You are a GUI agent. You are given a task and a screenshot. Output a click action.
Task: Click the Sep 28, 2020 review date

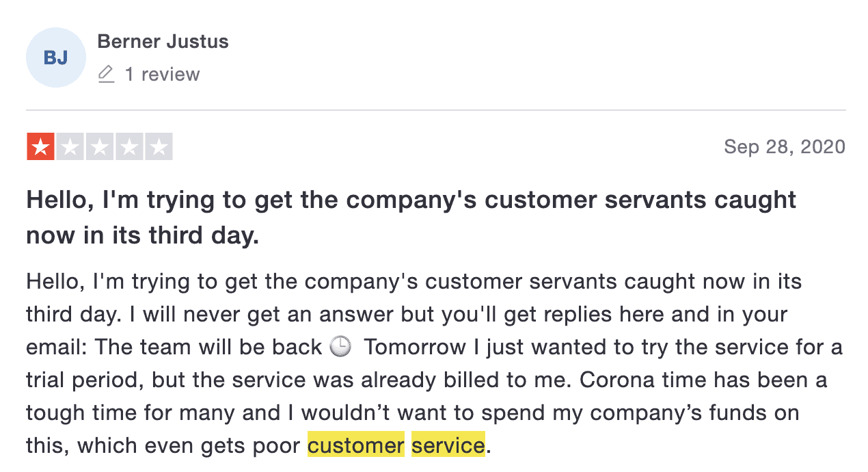pos(785,146)
